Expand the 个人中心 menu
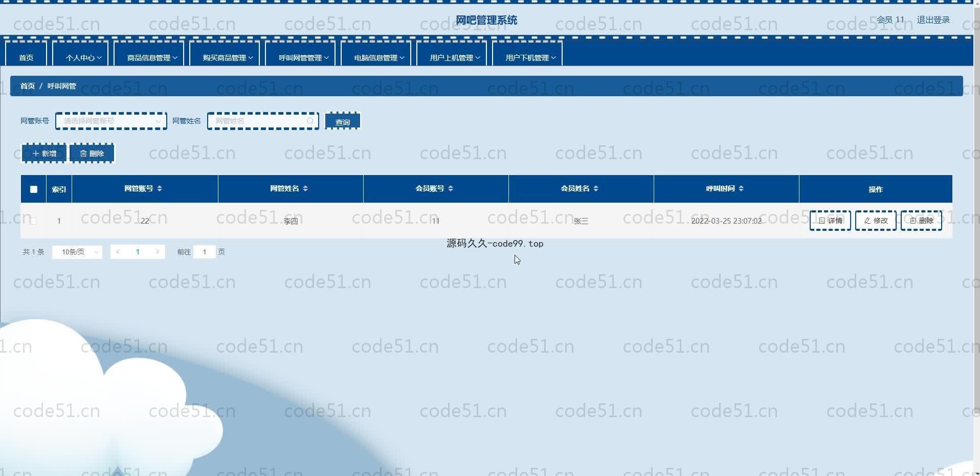The width and height of the screenshot is (980, 476). [80, 54]
